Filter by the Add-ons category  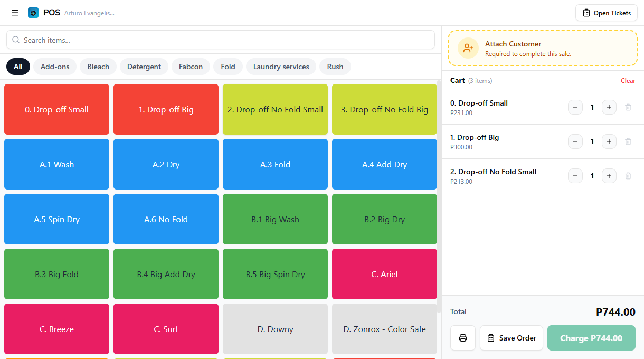[x=55, y=67]
